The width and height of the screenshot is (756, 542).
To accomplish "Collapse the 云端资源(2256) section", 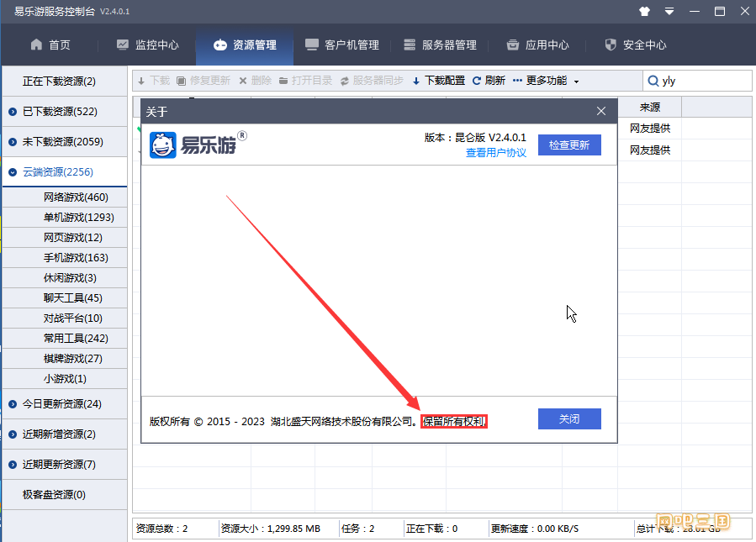I will pyautogui.click(x=13, y=172).
